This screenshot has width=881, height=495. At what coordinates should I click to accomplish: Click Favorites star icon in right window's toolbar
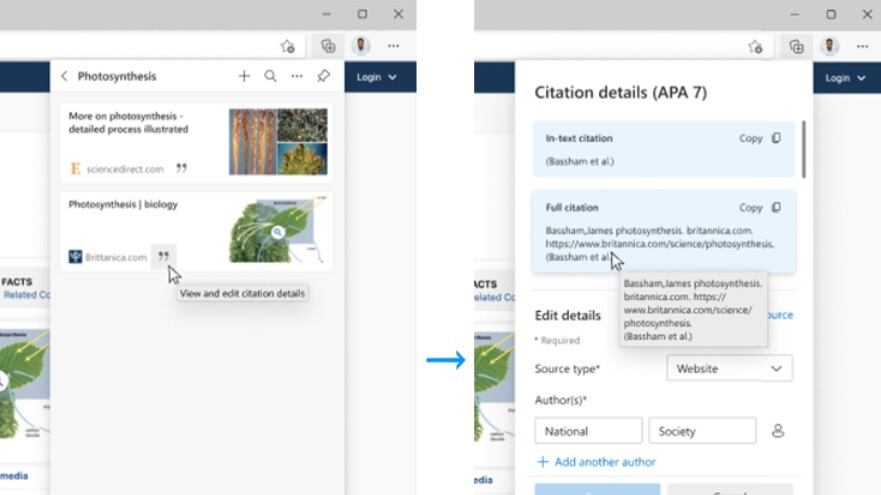point(755,46)
